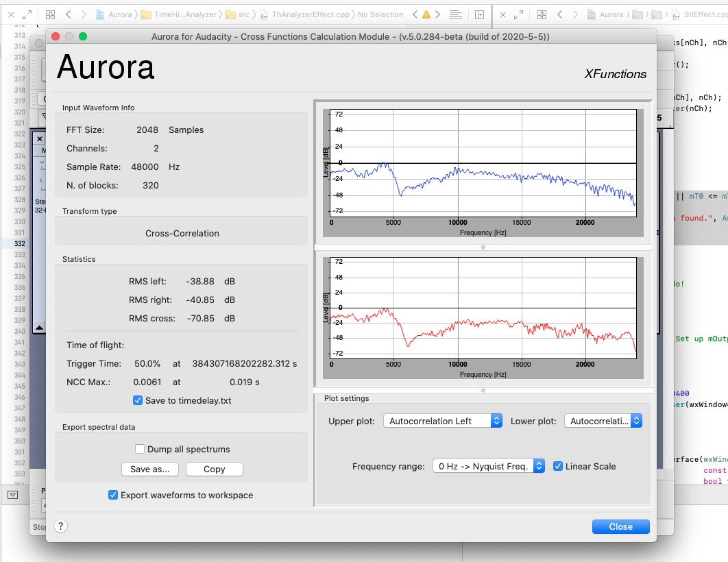This screenshot has height=562, width=728.
Task: Toggle Export waveforms to workspace
Action: coord(113,495)
